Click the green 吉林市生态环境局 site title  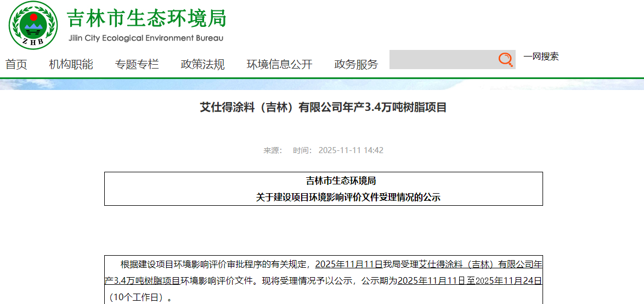(146, 18)
